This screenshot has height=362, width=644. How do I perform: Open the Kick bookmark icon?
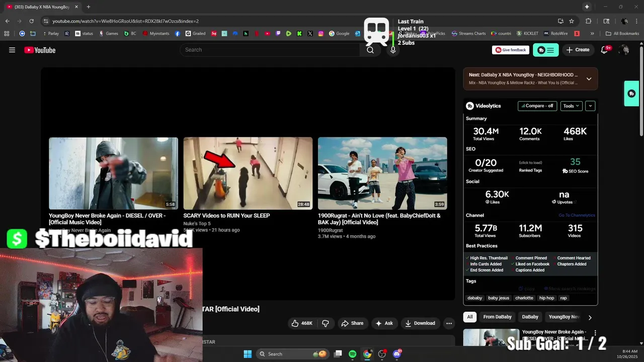point(299,34)
